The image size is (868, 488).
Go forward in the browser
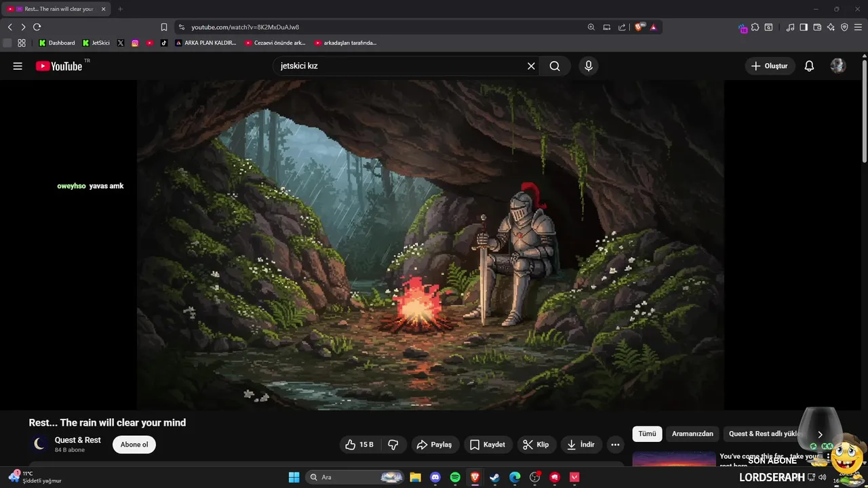tap(23, 27)
